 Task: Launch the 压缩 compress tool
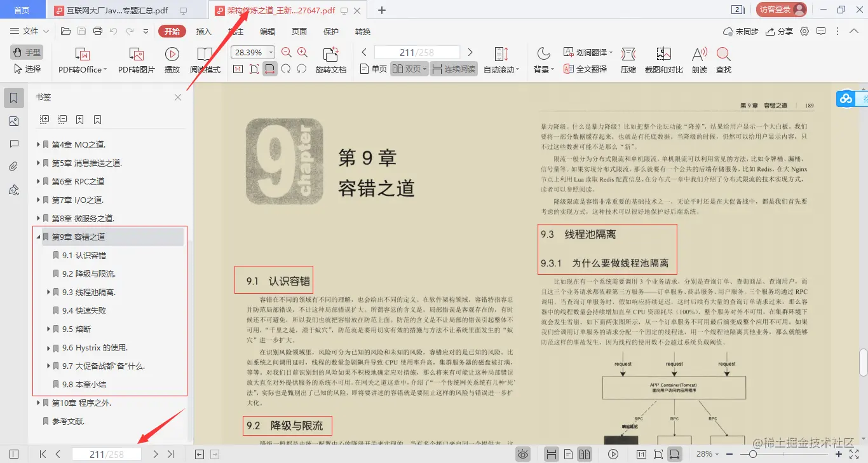[627, 60]
